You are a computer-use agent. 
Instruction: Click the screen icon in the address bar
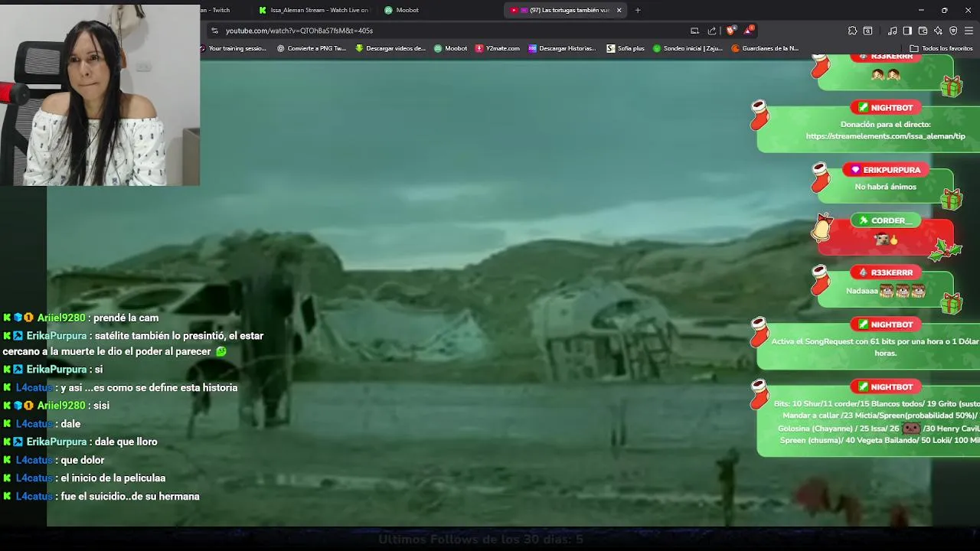pos(694,31)
